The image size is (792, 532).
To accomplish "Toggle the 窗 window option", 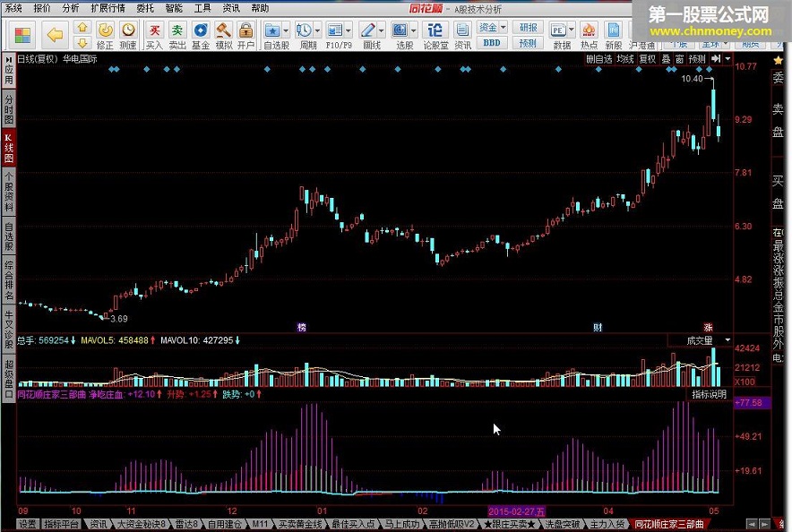I will [x=679, y=59].
